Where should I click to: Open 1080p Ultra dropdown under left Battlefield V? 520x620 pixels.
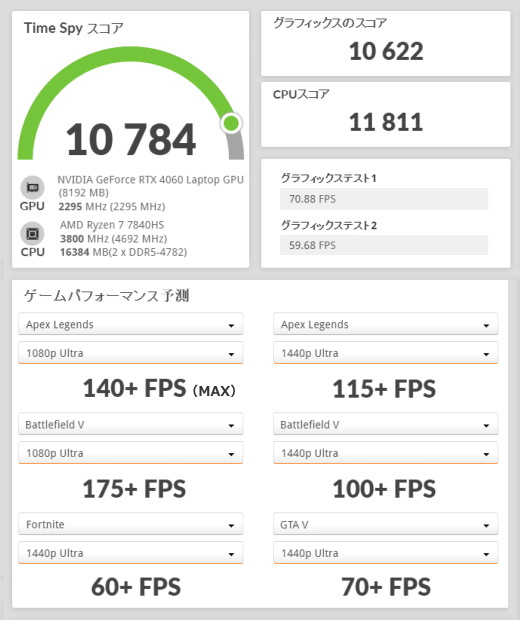tap(130, 453)
